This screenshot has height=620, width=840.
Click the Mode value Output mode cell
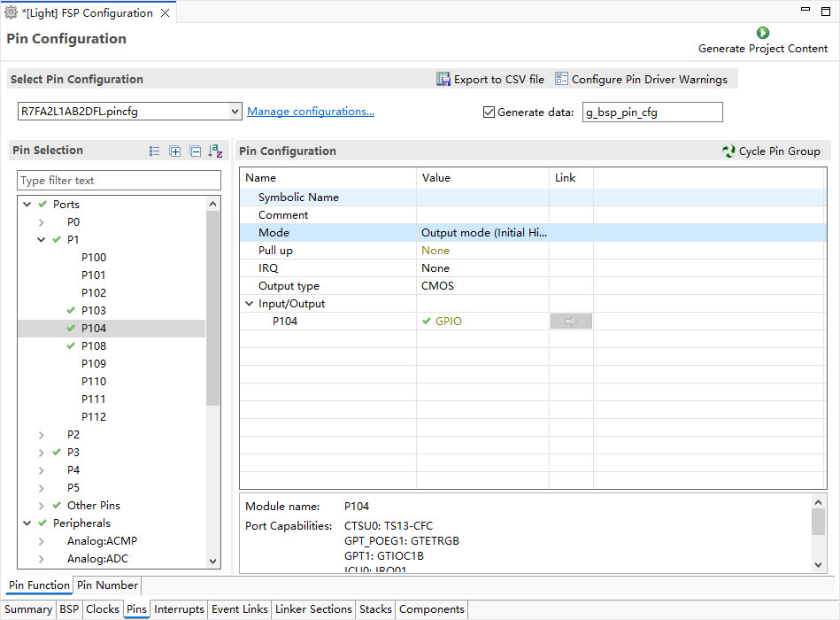[483, 233]
